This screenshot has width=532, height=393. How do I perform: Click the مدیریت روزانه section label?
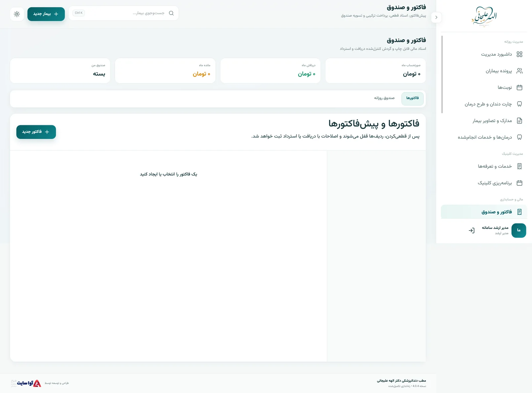point(513,42)
